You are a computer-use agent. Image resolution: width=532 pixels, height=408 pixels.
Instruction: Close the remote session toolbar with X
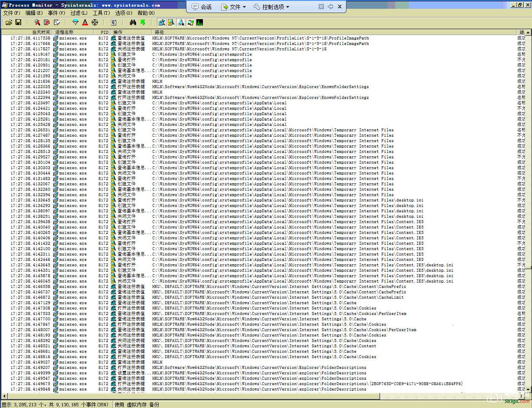pyautogui.click(x=339, y=7)
